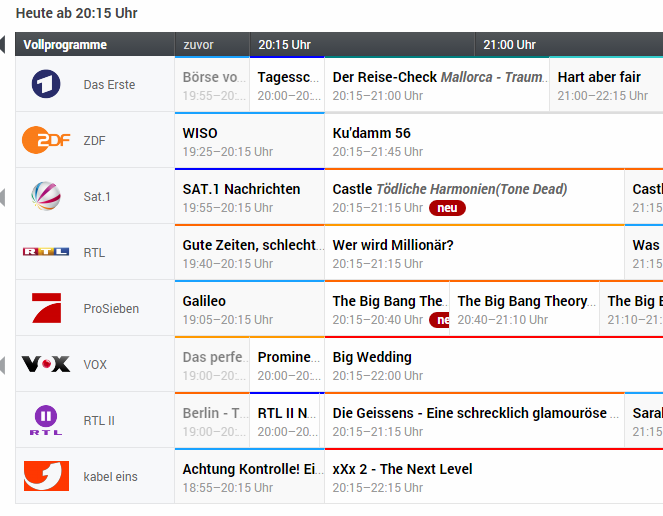Image resolution: width=663 pixels, height=516 pixels.
Task: Open Das perfekte Dinner on VOX
Action: (x=212, y=365)
